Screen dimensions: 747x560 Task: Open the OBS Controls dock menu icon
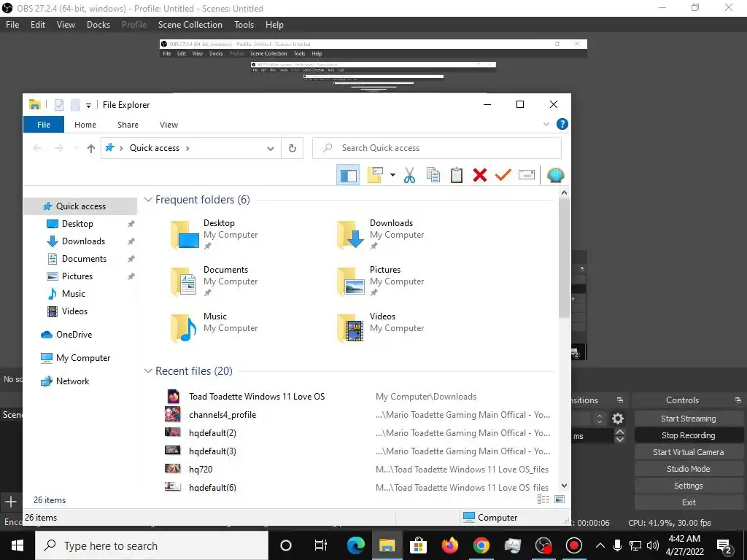click(x=738, y=400)
